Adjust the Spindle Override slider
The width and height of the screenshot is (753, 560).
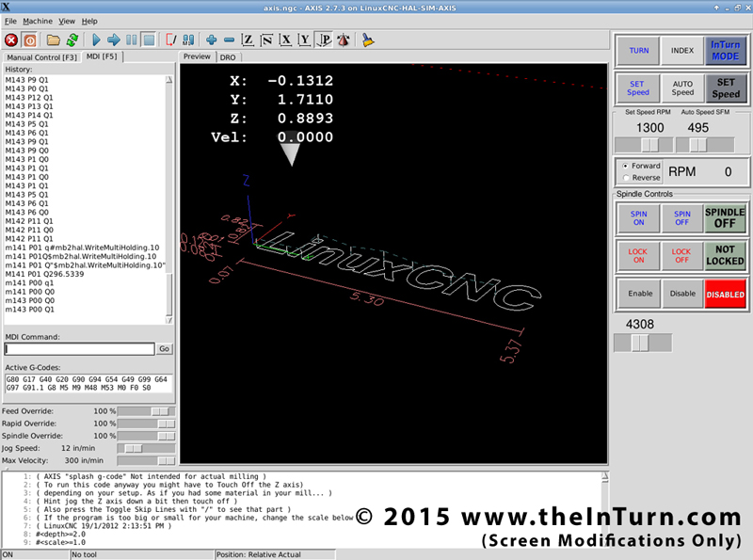[146, 436]
